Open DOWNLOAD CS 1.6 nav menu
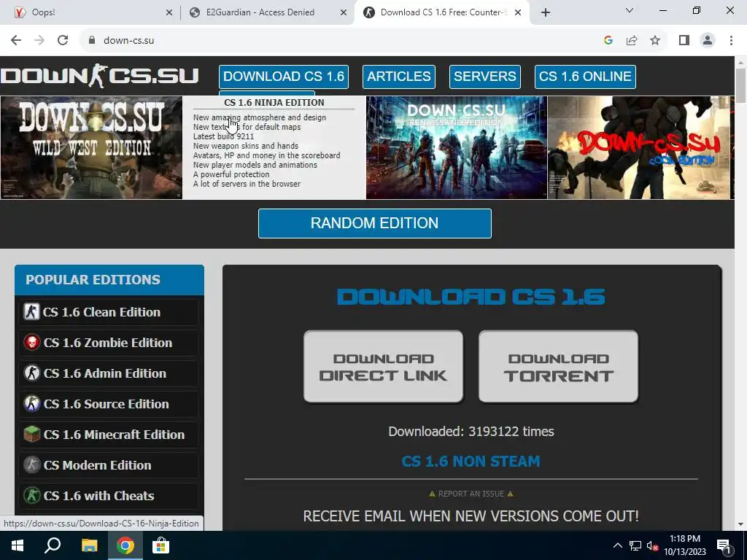 (284, 77)
